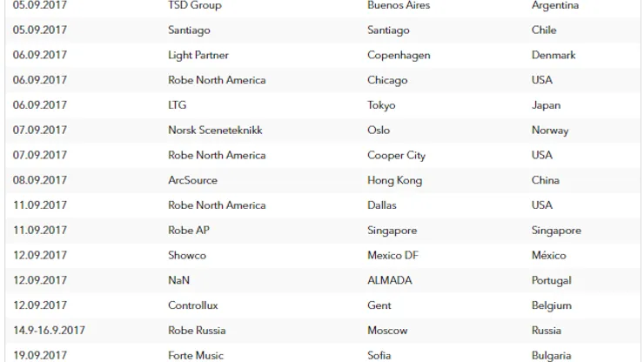
Task: Select the LTG distributor cell
Action: (x=177, y=105)
